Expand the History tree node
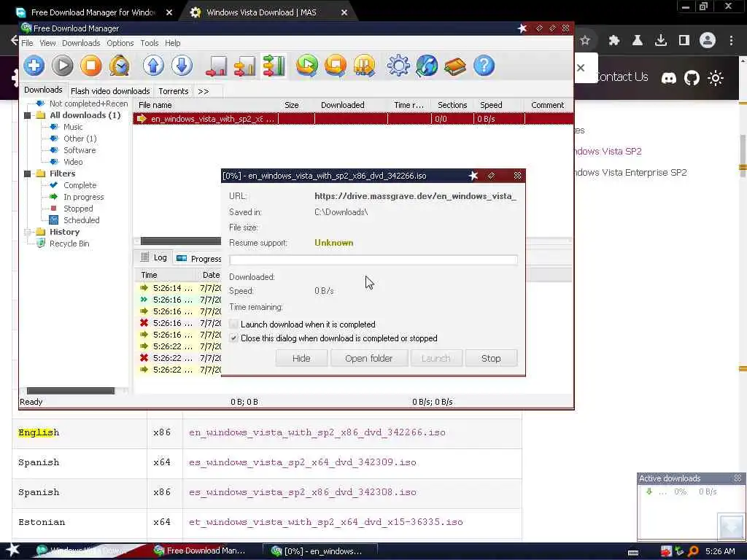This screenshot has width=747, height=560. [27, 232]
